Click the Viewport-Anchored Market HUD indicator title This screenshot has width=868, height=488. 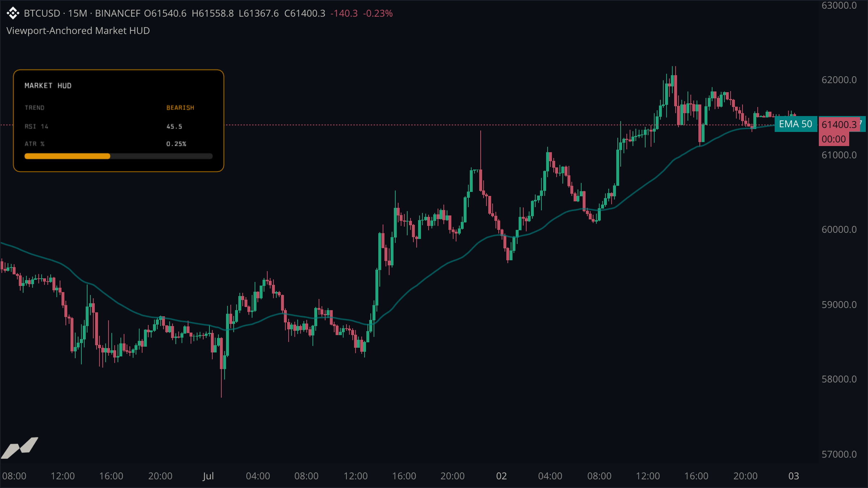pos(78,31)
